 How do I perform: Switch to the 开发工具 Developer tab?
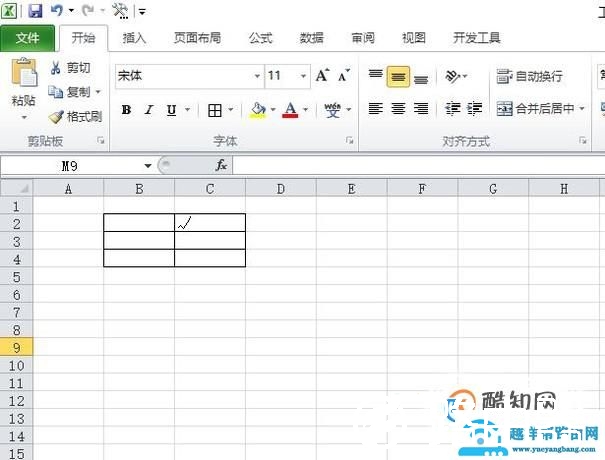(x=477, y=38)
